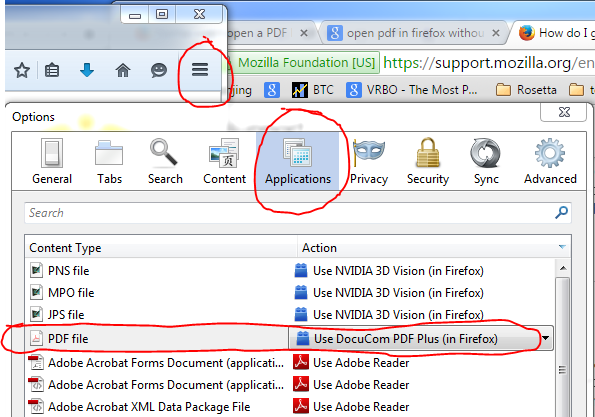Open the BTC bookmark
The width and height of the screenshot is (595, 417).
(313, 90)
